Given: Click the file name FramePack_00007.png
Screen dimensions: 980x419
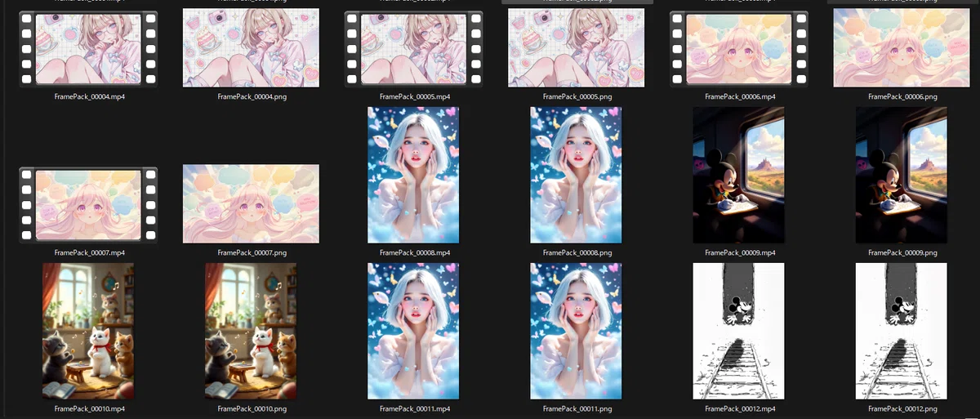Looking at the screenshot, I should 252,252.
